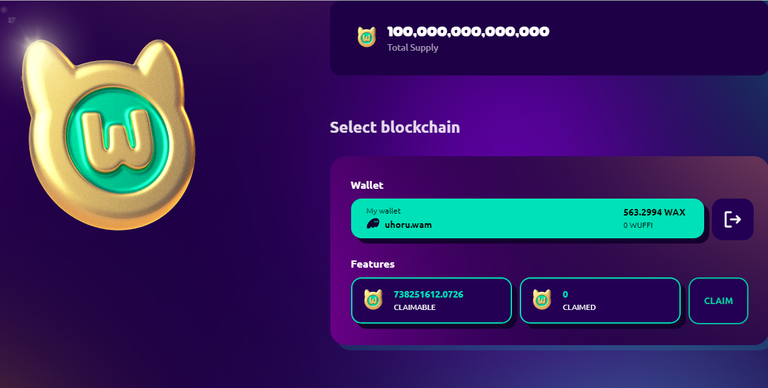Click the 738251612.0726 claimable amount
This screenshot has width=768, height=388.
[428, 294]
